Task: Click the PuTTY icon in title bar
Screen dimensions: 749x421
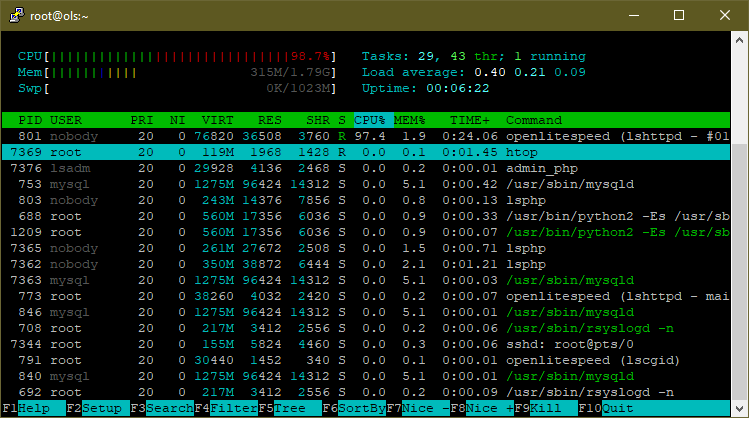Action: 15,15
